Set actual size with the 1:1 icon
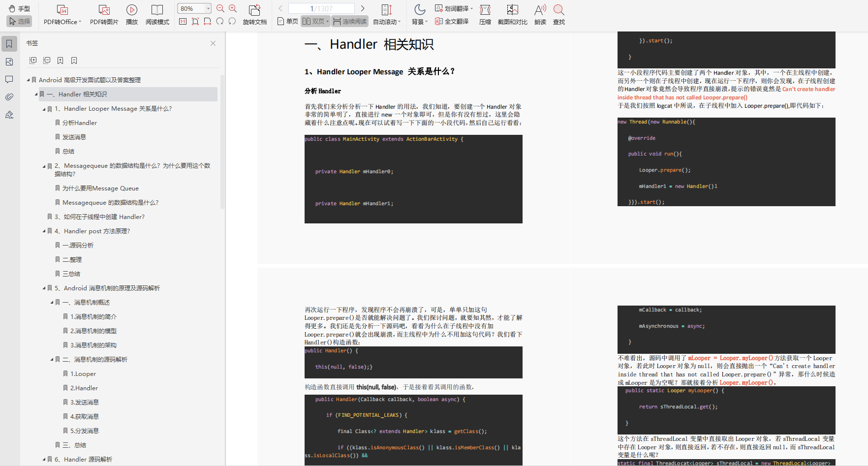The width and height of the screenshot is (868, 466). click(183, 21)
